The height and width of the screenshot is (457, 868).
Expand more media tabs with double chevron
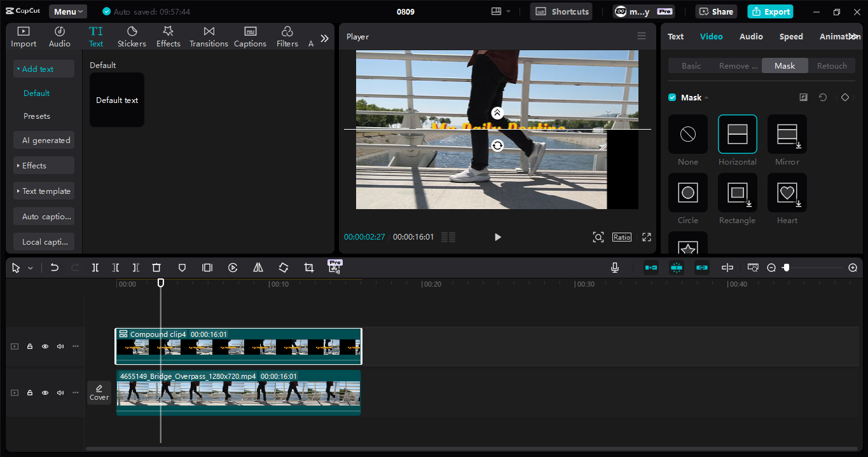pos(324,38)
